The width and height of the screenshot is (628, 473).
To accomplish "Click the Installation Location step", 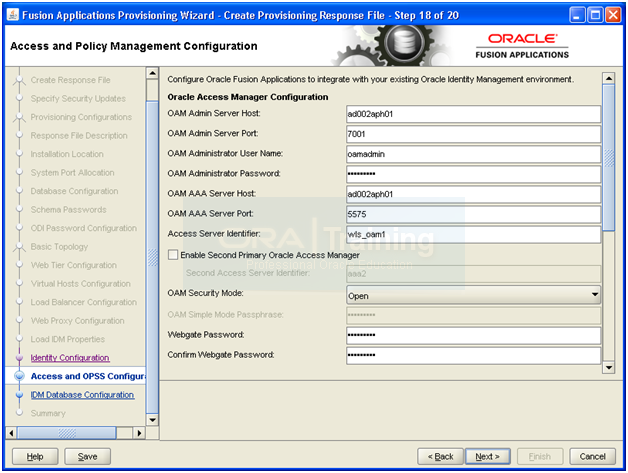I will 67,154.
